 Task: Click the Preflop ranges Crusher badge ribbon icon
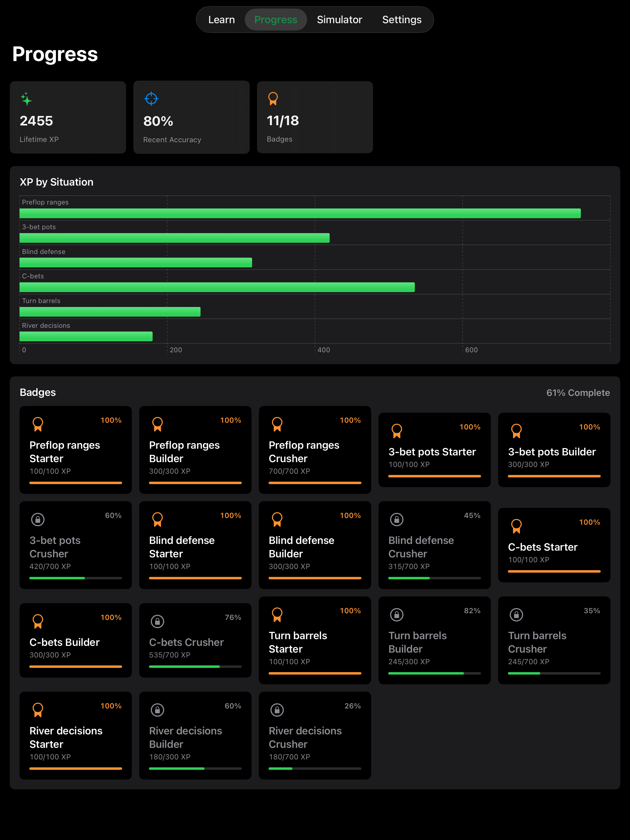tap(277, 424)
